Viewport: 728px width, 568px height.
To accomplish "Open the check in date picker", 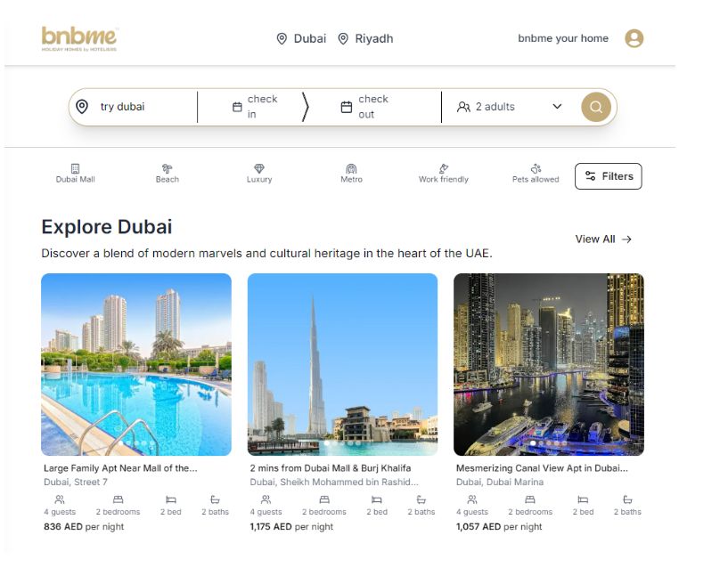I will [256, 107].
